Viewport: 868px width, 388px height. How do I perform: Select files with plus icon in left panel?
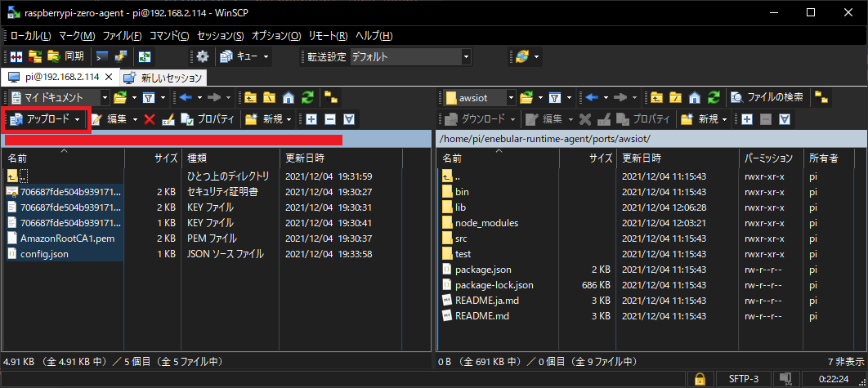click(311, 119)
